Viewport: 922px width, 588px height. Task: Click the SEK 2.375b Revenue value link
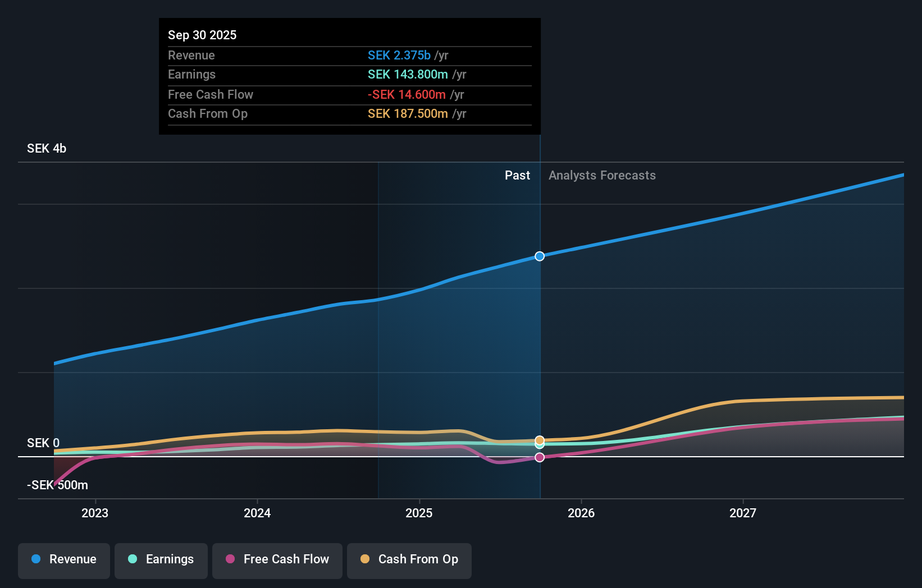tap(400, 55)
